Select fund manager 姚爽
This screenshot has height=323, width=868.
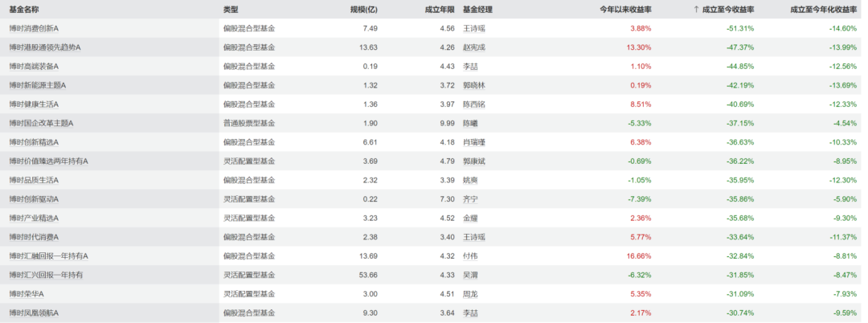coord(470,180)
